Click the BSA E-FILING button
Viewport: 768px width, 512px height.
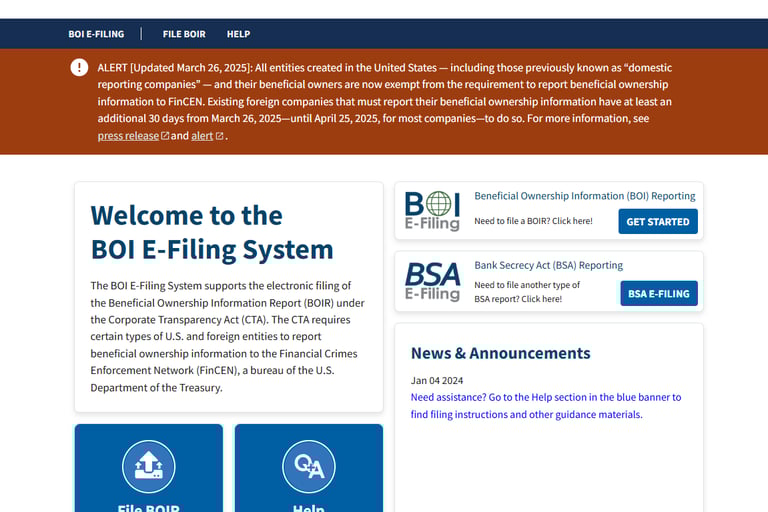point(659,293)
